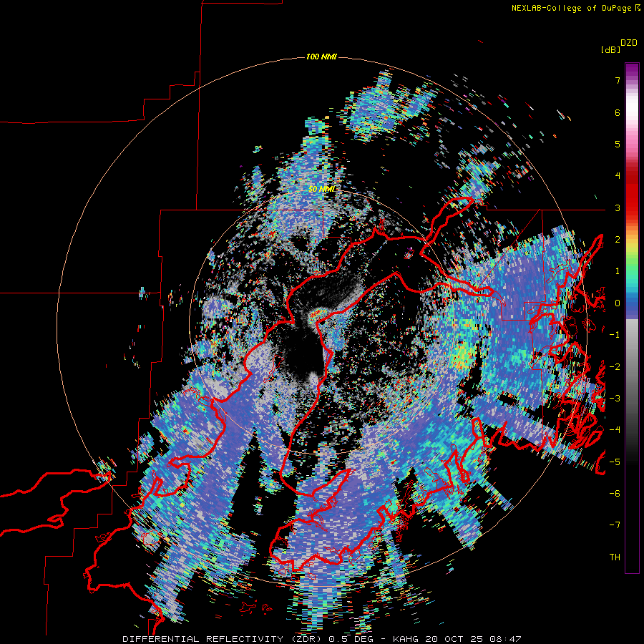This screenshot has width=644, height=644.
Task: Click the 7 value on the dB scale
Action: pos(618,80)
